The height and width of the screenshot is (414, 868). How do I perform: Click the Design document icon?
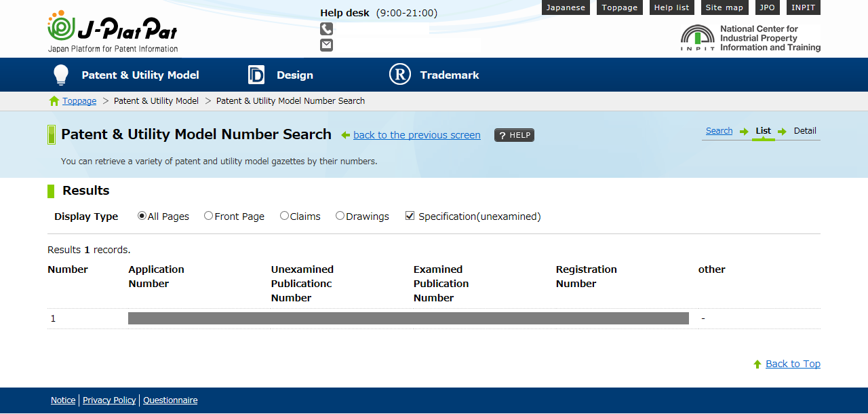[x=256, y=75]
